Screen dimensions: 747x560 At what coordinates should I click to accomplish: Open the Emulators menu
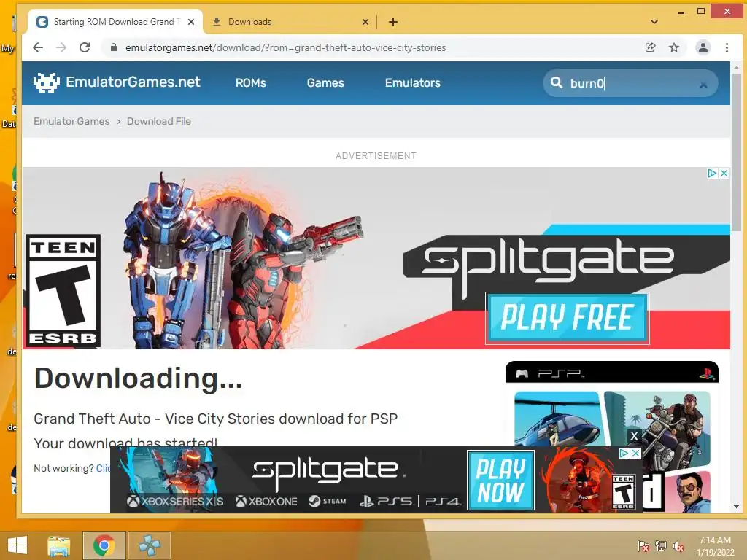(x=413, y=83)
